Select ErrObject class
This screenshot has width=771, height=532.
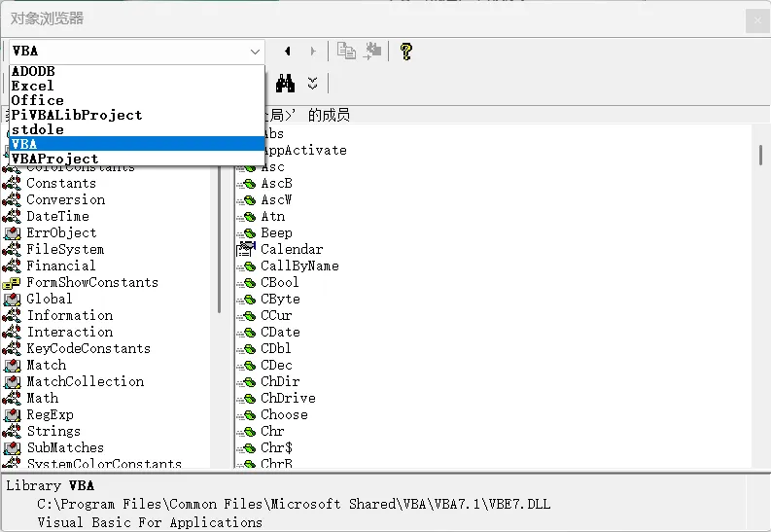pyautogui.click(x=61, y=232)
